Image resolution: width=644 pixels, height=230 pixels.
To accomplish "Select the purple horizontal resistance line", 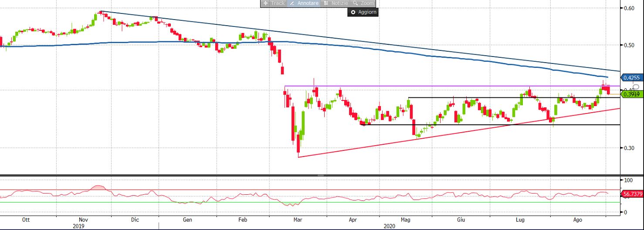I will point(436,86).
